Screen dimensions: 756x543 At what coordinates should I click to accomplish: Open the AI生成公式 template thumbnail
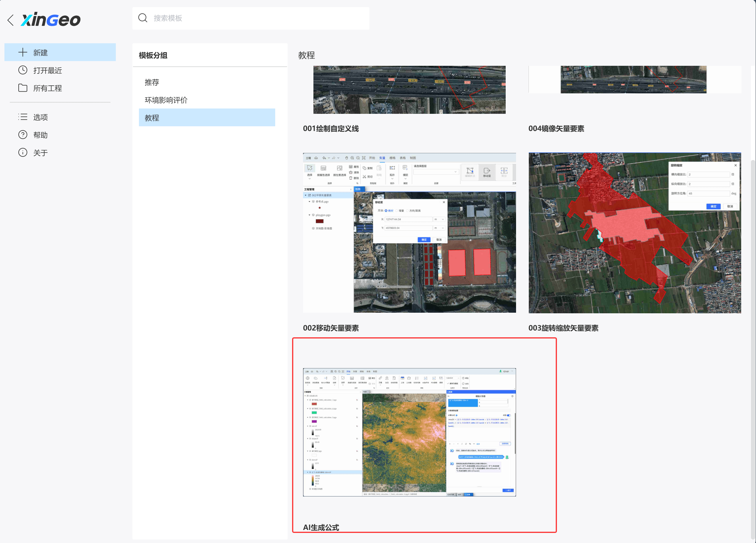point(409,432)
